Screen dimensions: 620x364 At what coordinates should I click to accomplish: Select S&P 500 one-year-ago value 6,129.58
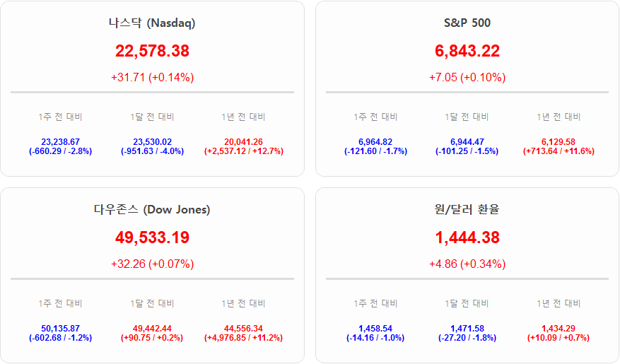pyautogui.click(x=558, y=142)
